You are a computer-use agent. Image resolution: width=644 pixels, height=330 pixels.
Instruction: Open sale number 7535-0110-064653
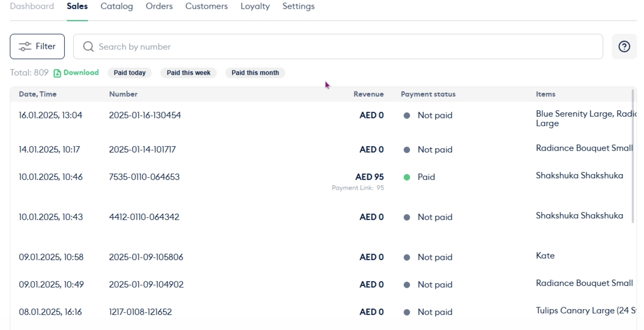click(144, 177)
